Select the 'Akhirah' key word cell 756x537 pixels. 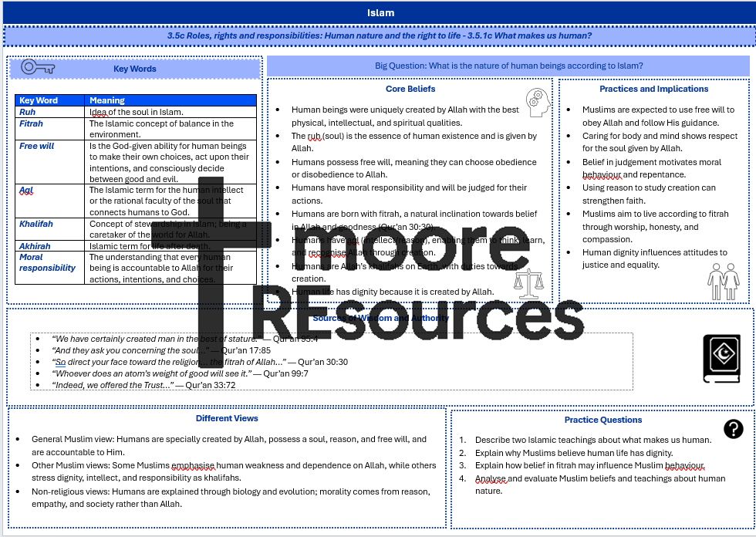click(x=49, y=246)
